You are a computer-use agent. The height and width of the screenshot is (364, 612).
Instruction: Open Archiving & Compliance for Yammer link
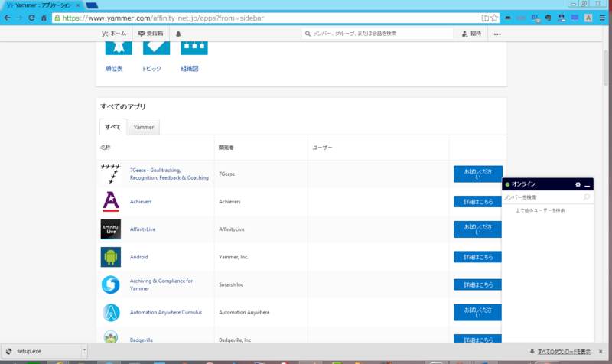pos(161,284)
